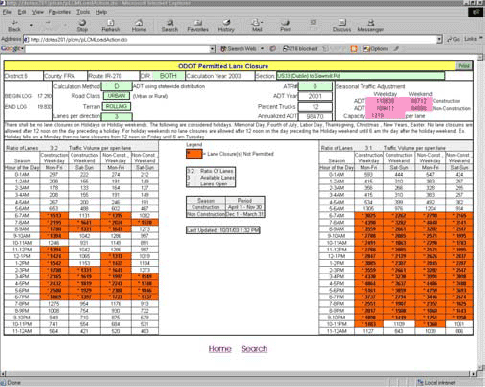Launch Messenger from the toolbar
The image size is (485, 387).
coord(370,26)
